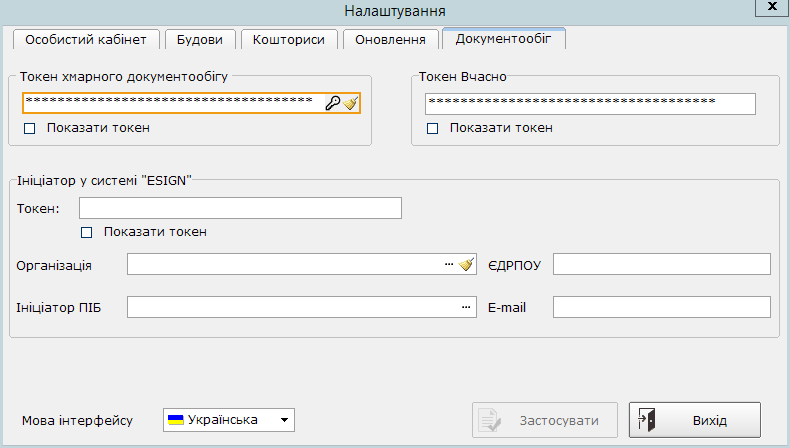Click into the ЄДРПОУ input field

click(x=661, y=264)
